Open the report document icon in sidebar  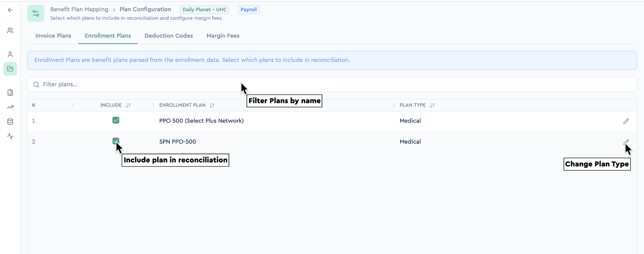click(10, 93)
